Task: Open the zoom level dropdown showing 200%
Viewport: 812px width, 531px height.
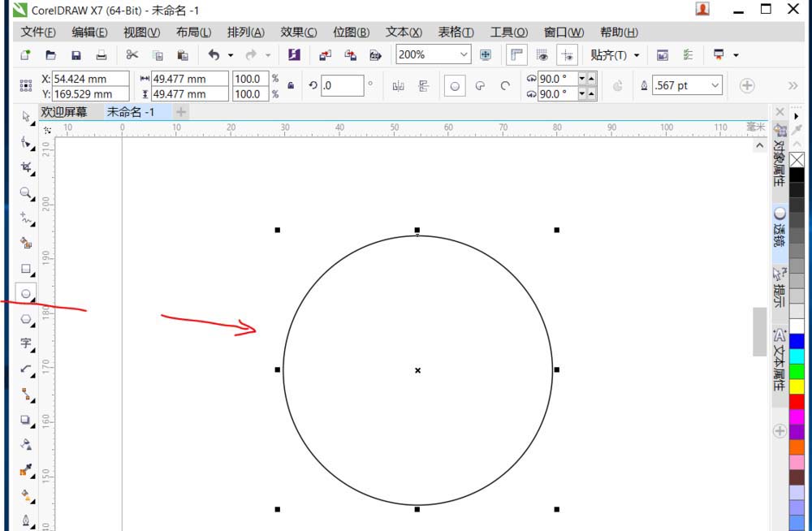Action: (x=463, y=54)
